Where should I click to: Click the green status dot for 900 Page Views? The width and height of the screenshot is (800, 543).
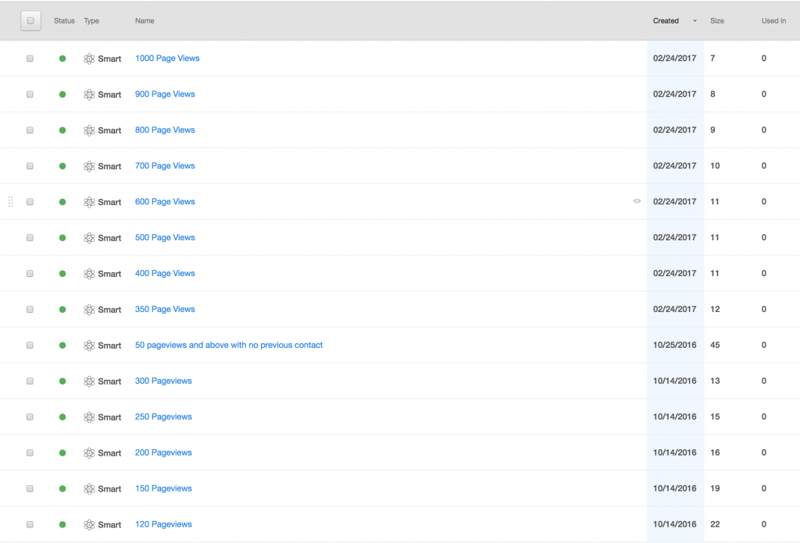62,94
